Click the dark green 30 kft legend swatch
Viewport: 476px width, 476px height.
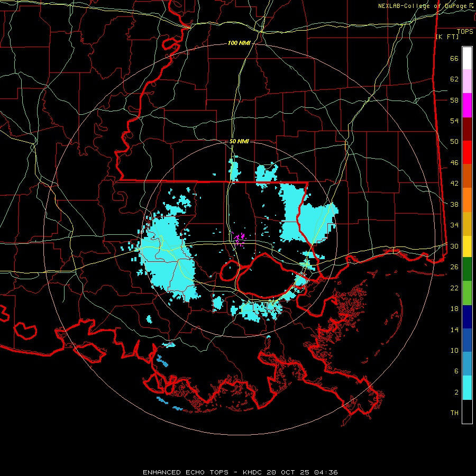click(x=467, y=269)
